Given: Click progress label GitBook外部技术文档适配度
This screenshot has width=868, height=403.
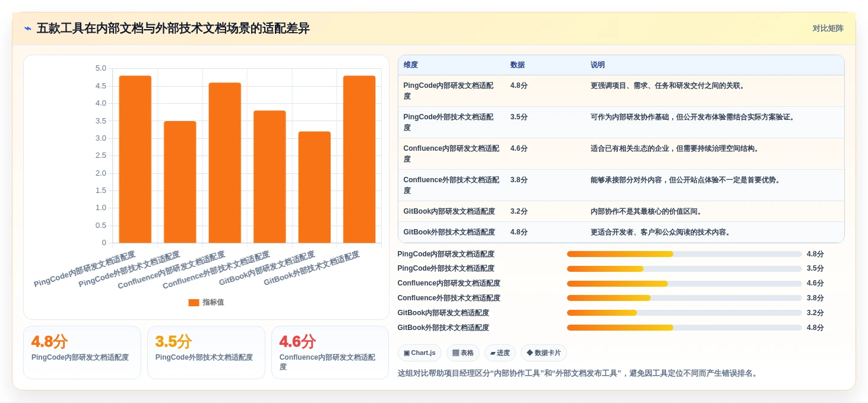Looking at the screenshot, I should [x=443, y=328].
